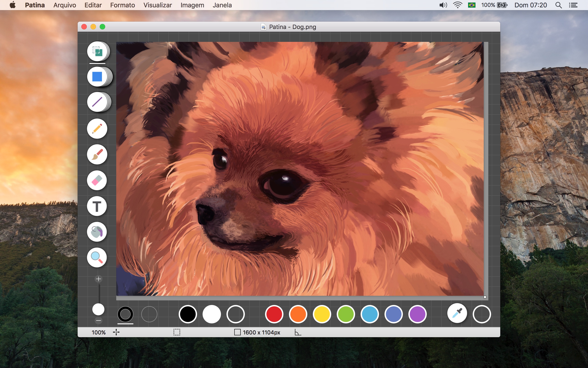
Task: Click the cursor position crosshair icon
Action: pos(116,332)
